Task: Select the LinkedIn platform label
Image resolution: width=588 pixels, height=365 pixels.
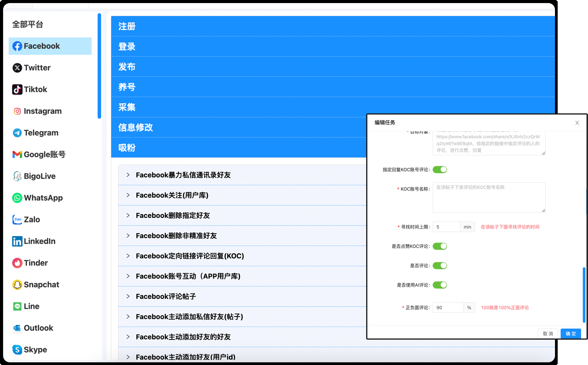Action: coord(40,241)
